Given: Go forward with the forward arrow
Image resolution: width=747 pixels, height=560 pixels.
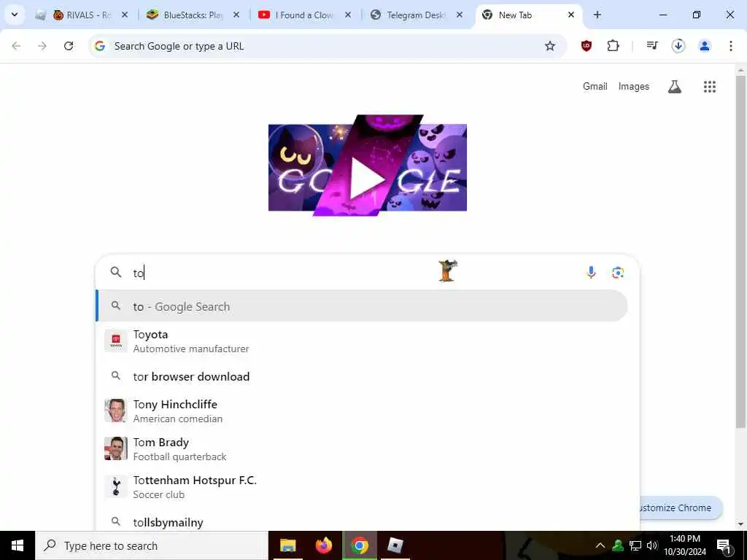Looking at the screenshot, I should 42,46.
